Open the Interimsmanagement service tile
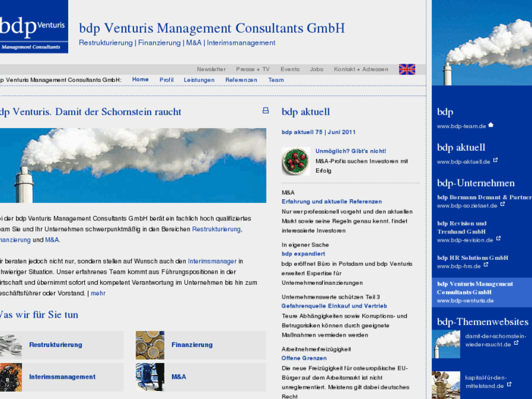The width and height of the screenshot is (532, 399). [x=61, y=377]
